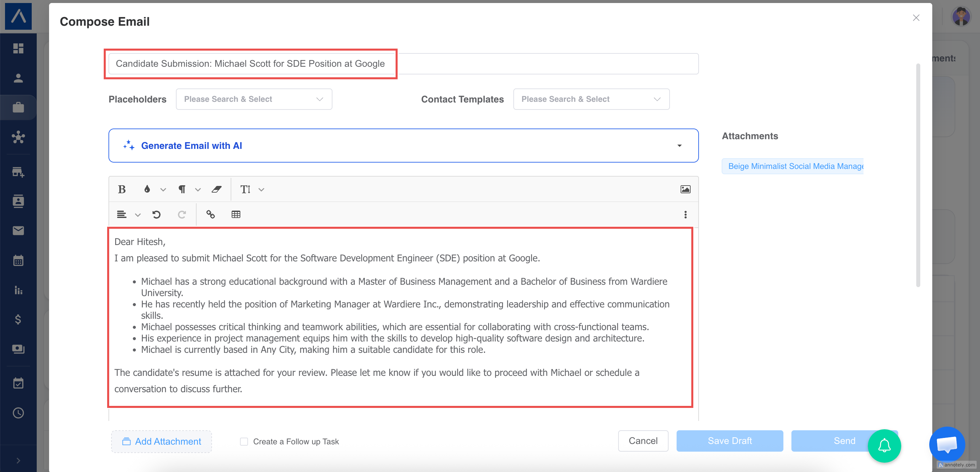Open the calendar grid icon in sidebar

(18, 260)
